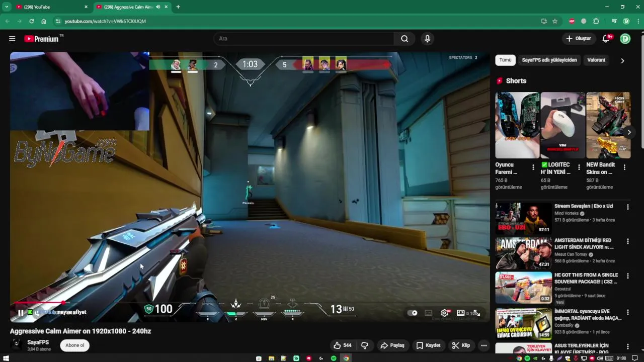Image resolution: width=644 pixels, height=362 pixels.
Task: Open notifications bell
Action: click(606, 39)
